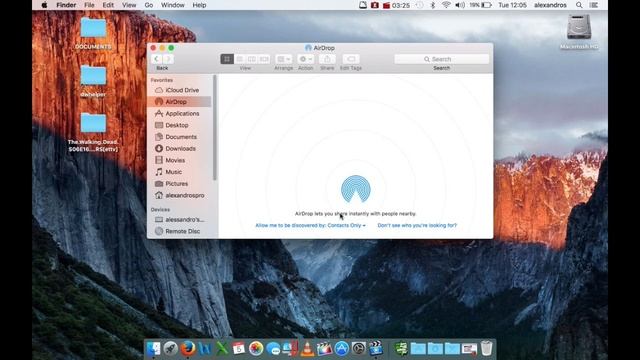Go forward with the forward arrow

point(168,59)
